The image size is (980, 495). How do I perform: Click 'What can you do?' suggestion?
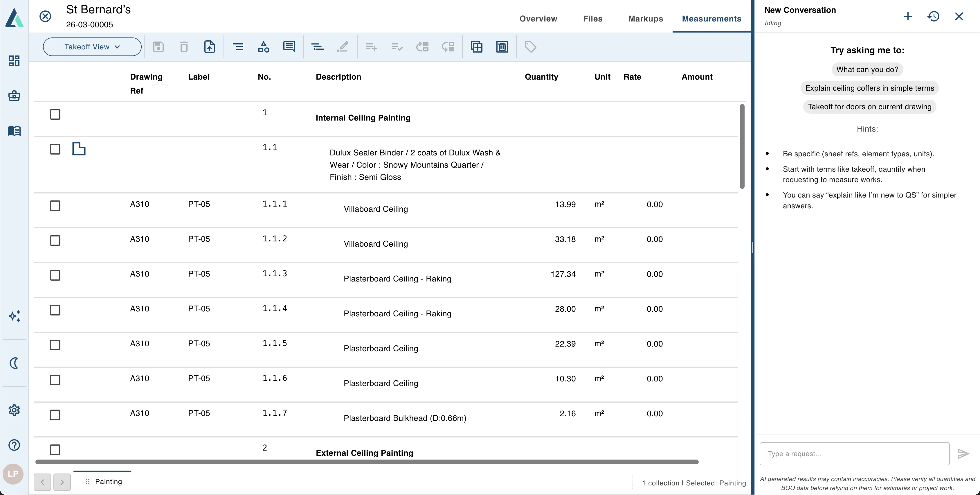point(867,69)
